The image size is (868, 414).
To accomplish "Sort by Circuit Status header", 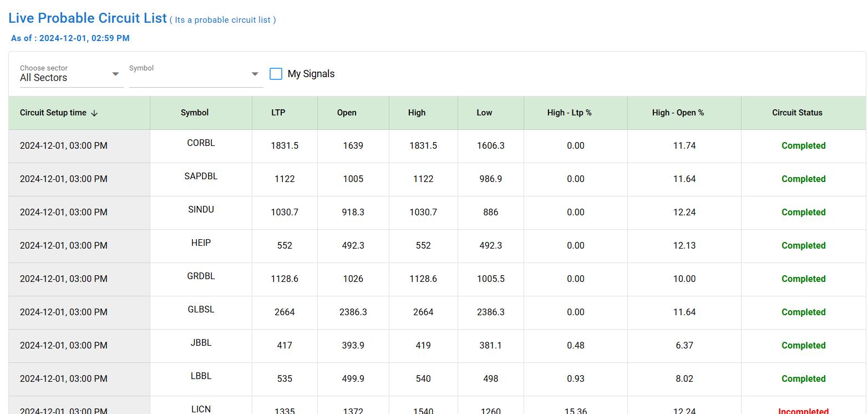I will point(797,113).
